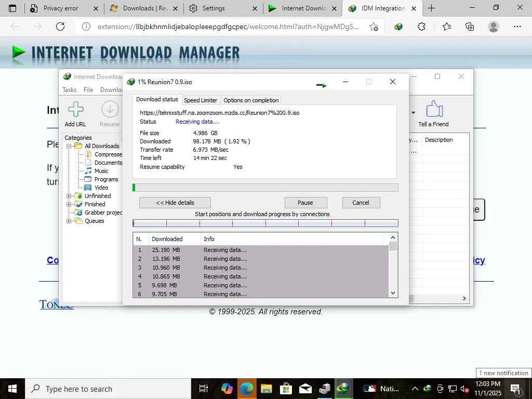Click the IDM icon on the taskbar
The width and height of the screenshot is (532, 399).
[x=343, y=389]
